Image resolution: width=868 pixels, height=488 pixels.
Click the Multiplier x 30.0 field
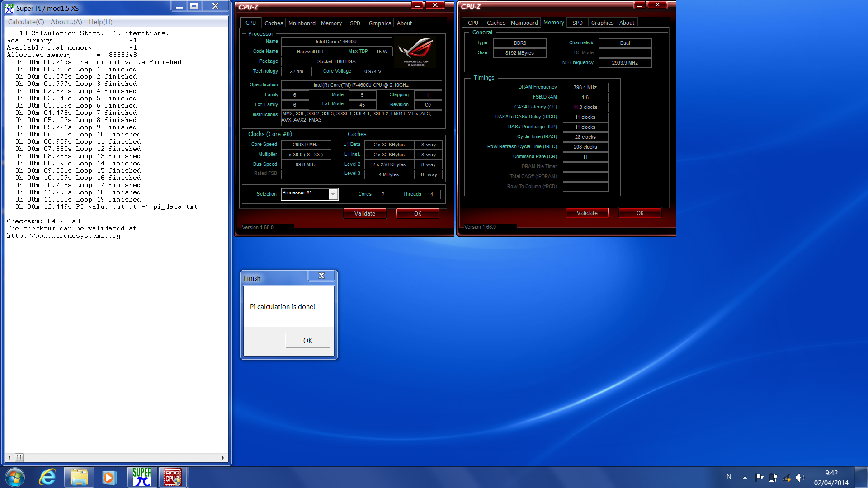[306, 155]
